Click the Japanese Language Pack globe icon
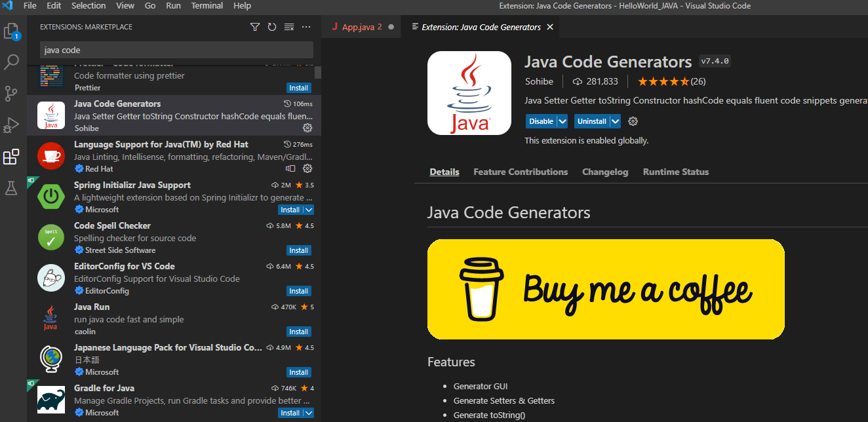Screen dimensions: 868x422 tap(51, 359)
